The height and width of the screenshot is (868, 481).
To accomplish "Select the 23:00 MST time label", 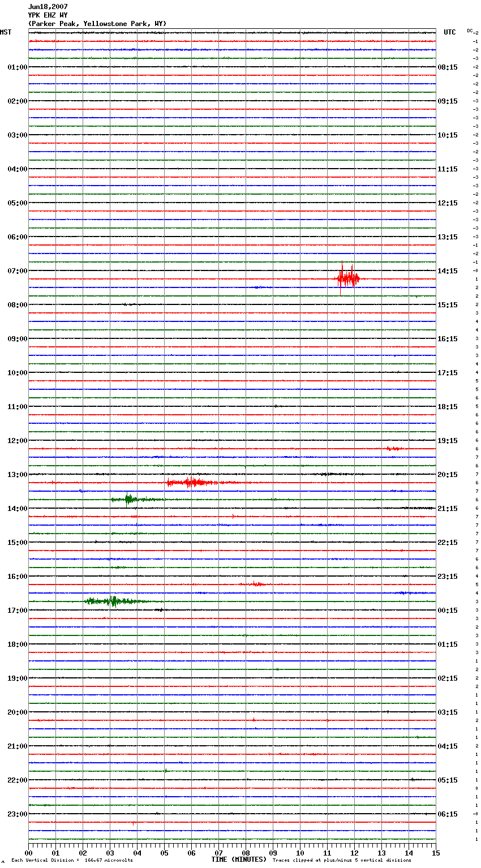I will (18, 814).
